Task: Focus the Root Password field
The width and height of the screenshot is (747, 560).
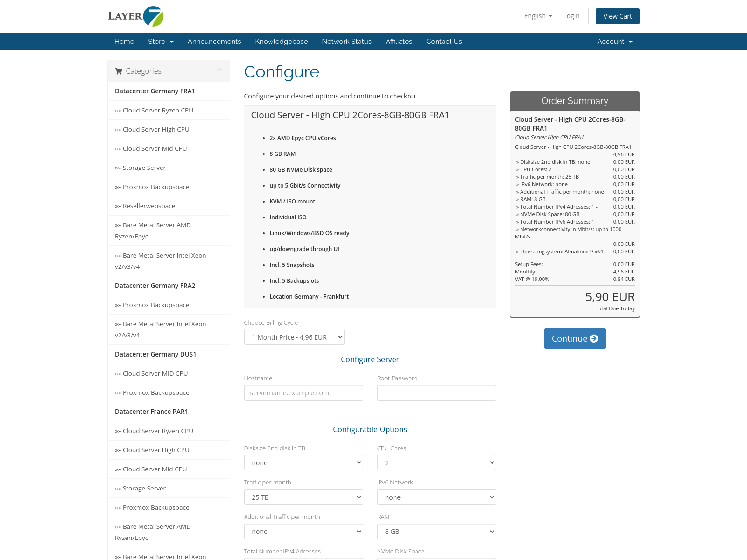Action: tap(437, 393)
